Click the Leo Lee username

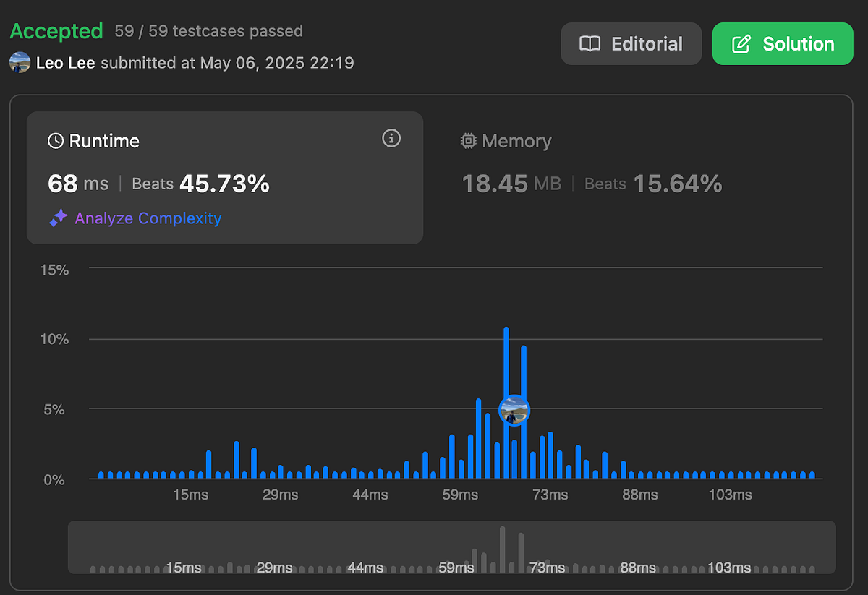pyautogui.click(x=66, y=62)
